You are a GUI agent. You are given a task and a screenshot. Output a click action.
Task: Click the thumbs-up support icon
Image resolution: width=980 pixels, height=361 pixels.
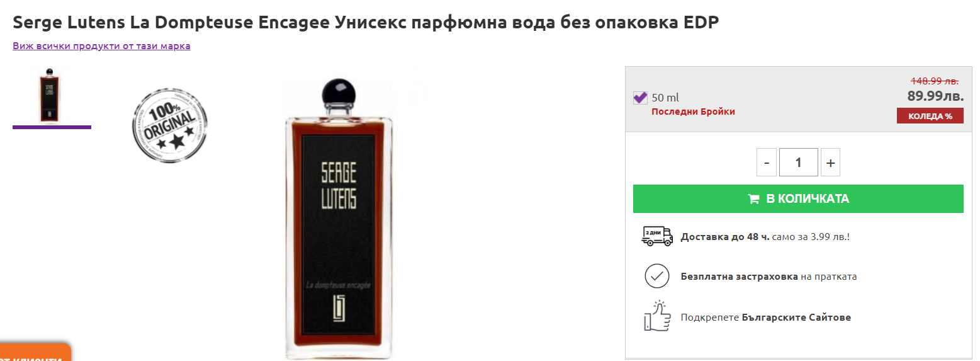pos(656,316)
